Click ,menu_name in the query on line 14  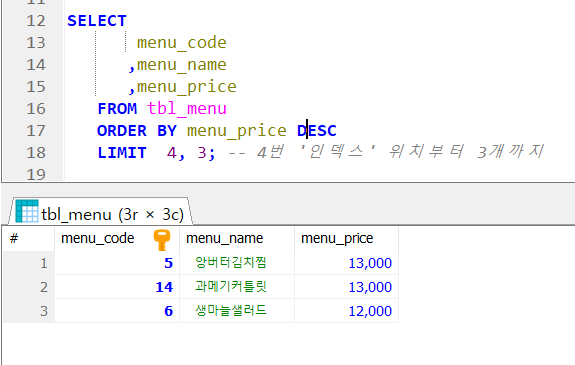(177, 65)
